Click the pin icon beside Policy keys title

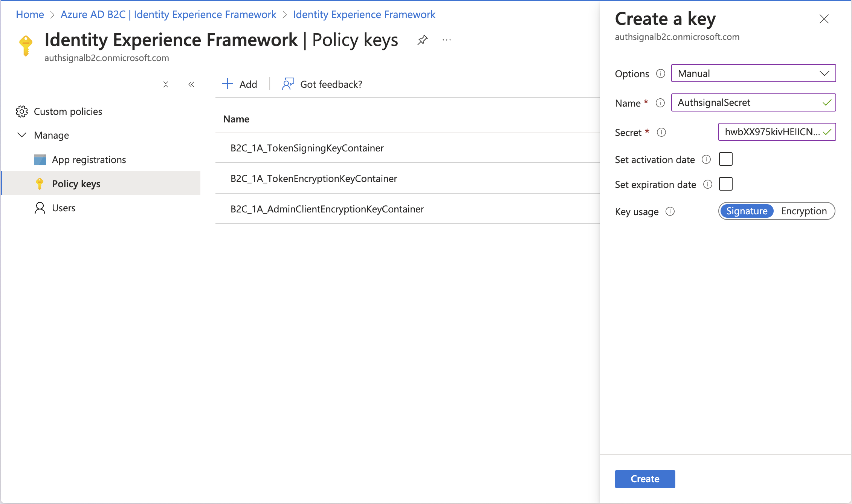[x=423, y=40]
